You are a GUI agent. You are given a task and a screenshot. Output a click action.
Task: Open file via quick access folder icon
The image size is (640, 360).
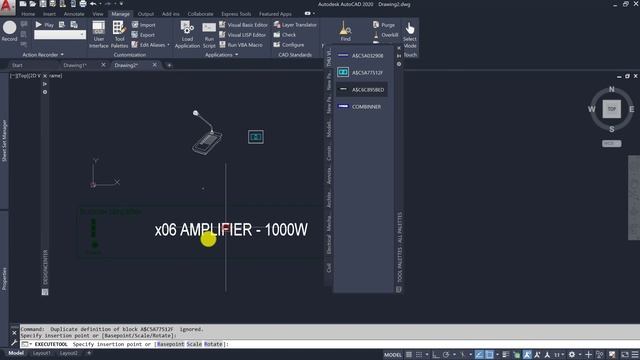[x=33, y=4]
